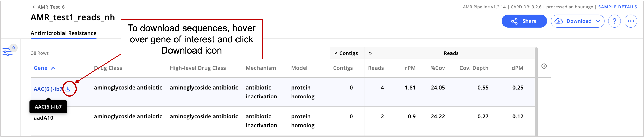The width and height of the screenshot is (644, 137).
Task: Click the cloud download icon
Action: [560, 21]
